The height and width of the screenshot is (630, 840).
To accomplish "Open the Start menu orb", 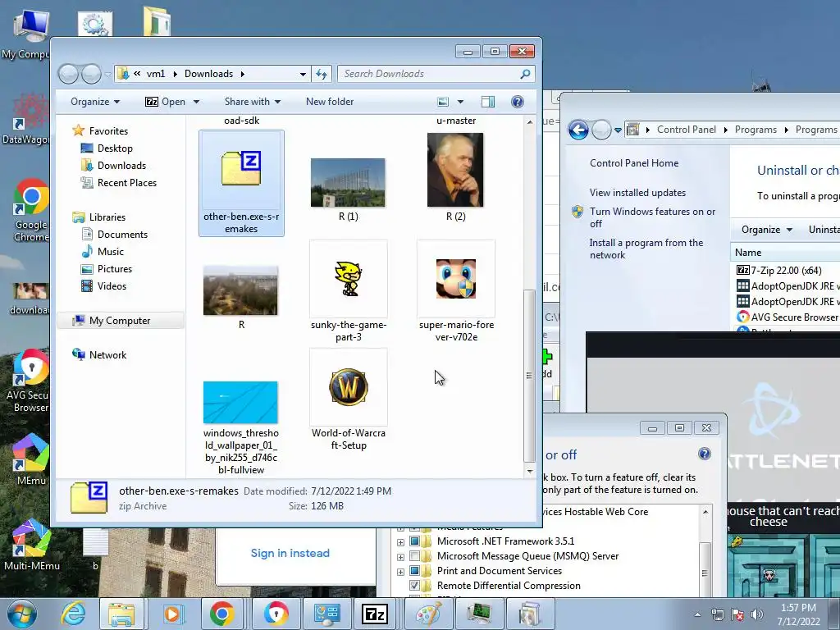I will (22, 614).
